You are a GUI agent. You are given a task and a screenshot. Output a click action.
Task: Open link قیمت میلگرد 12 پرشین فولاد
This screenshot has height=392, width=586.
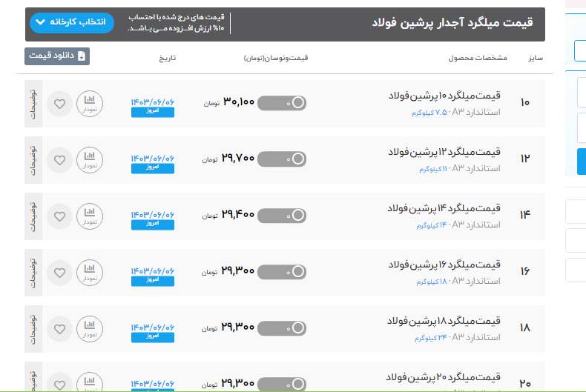point(445,152)
